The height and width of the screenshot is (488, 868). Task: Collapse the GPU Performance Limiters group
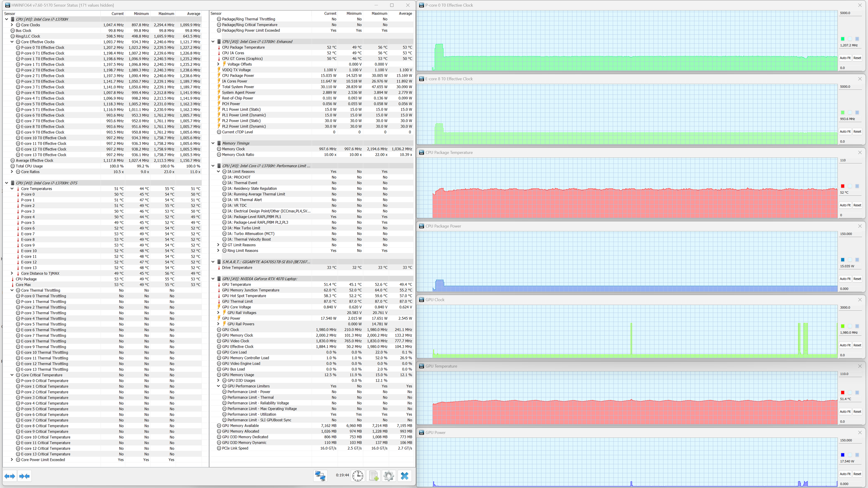[218, 386]
